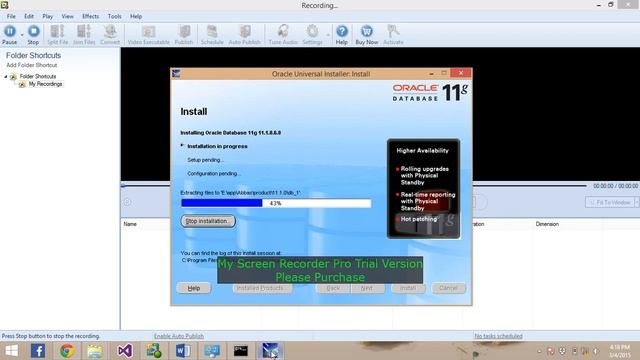Click the Video Executable toolbar icon
The image size is (640, 360).
point(149,35)
